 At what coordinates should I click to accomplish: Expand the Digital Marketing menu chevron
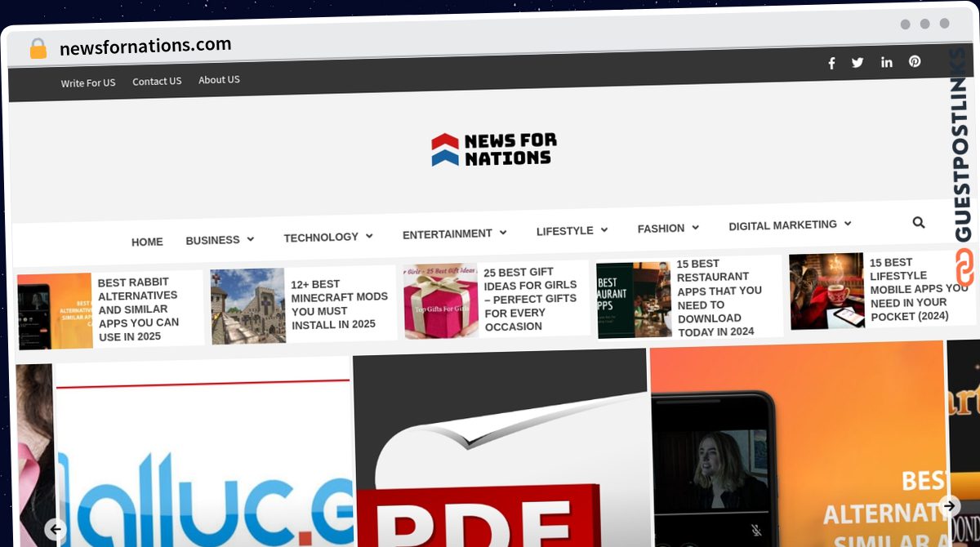point(848,223)
